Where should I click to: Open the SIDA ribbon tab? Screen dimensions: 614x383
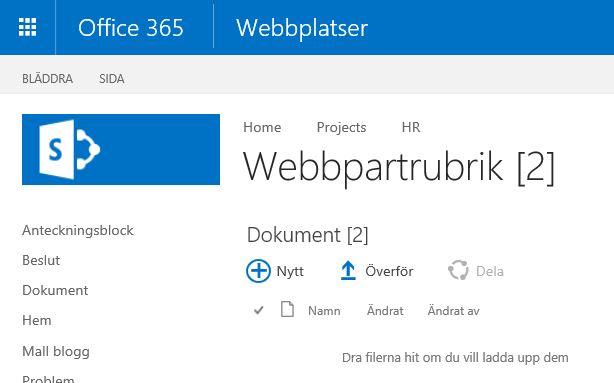[x=112, y=79]
